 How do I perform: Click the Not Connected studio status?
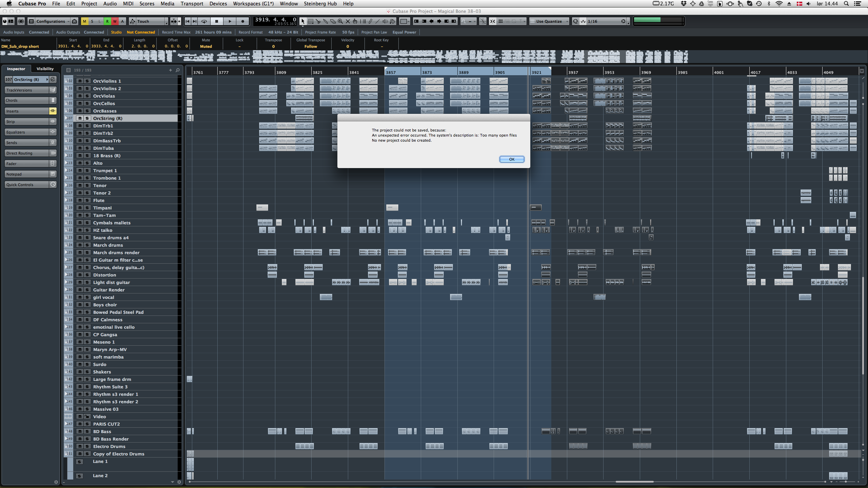141,32
